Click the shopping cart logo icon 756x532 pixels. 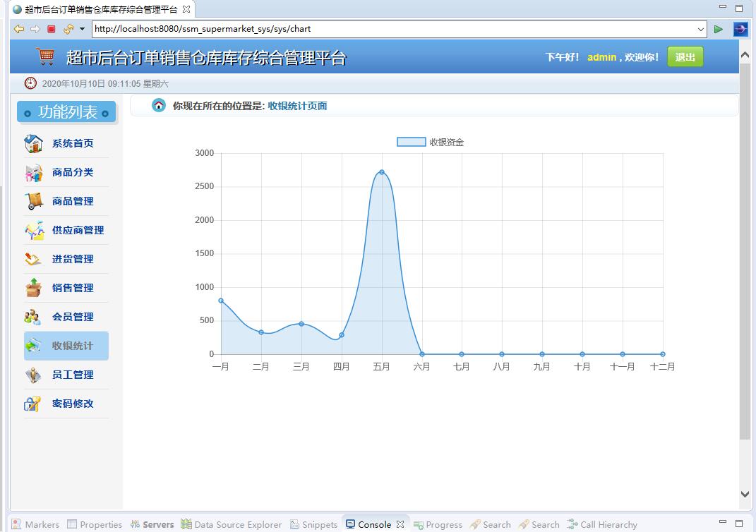(x=46, y=56)
